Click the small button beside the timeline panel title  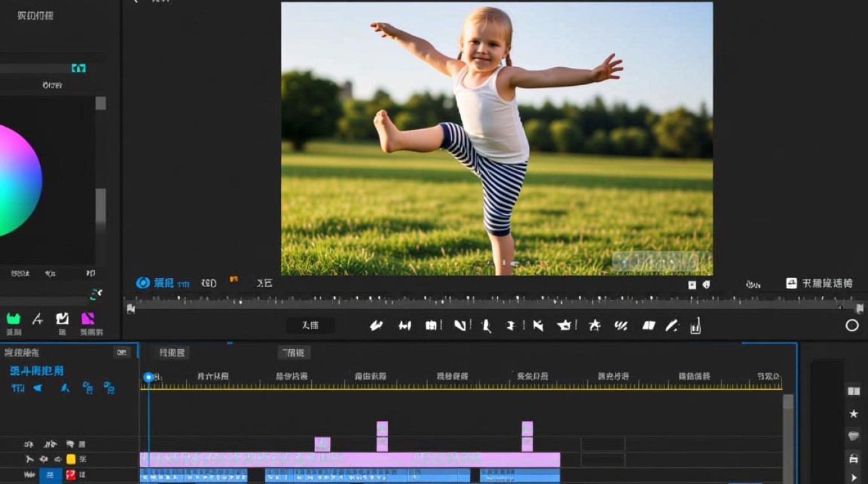click(x=122, y=352)
